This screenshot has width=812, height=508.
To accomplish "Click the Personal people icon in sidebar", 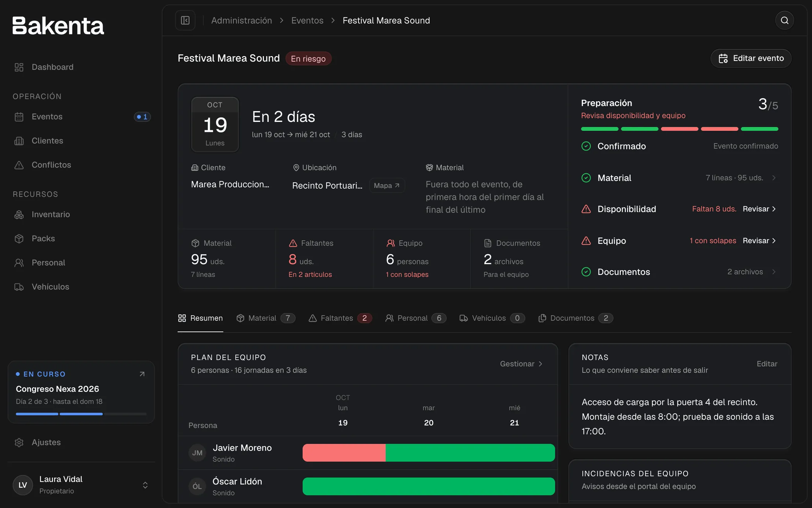I will (x=19, y=263).
